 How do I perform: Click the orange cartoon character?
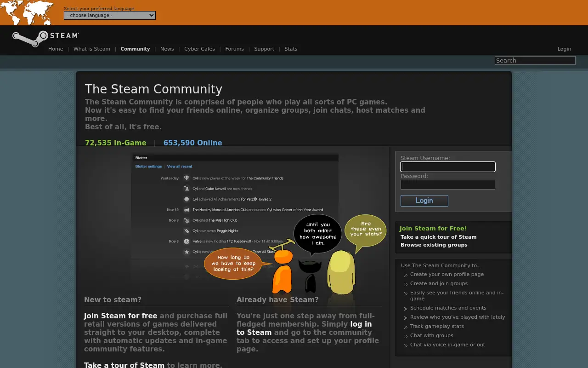pyautogui.click(x=282, y=271)
